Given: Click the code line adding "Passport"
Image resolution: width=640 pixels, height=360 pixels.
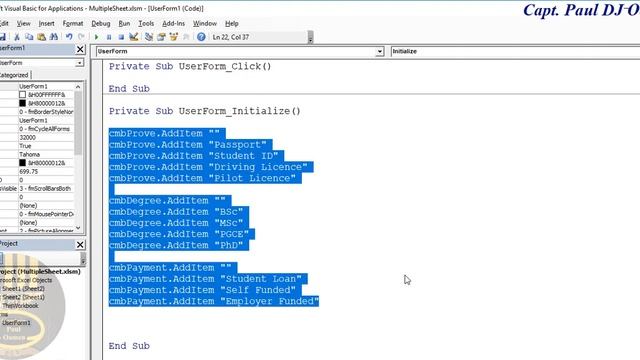Looking at the screenshot, I should [x=188, y=145].
